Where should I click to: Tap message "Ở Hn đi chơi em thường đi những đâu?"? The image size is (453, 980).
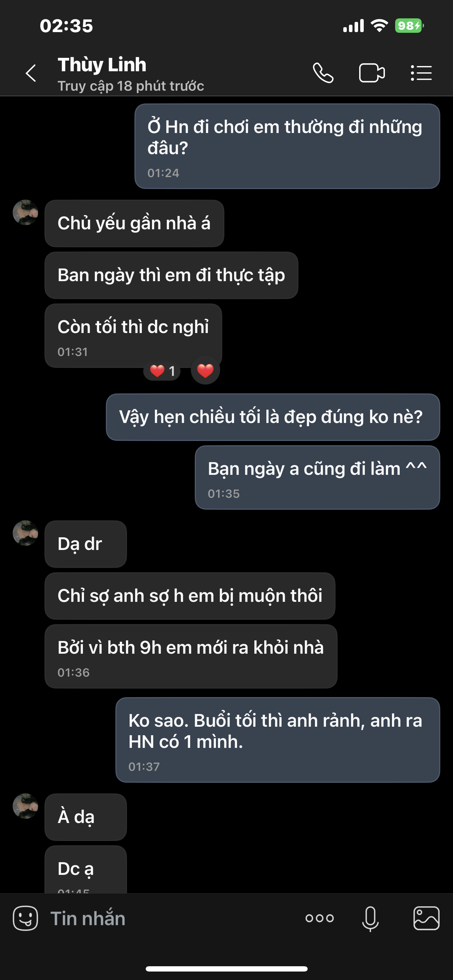point(287,146)
